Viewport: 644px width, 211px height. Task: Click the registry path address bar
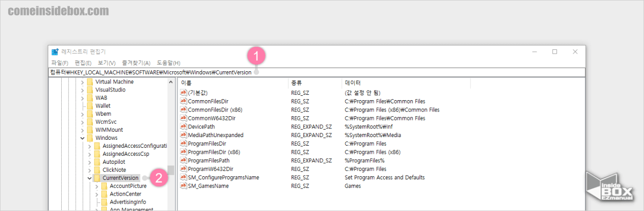(317, 72)
